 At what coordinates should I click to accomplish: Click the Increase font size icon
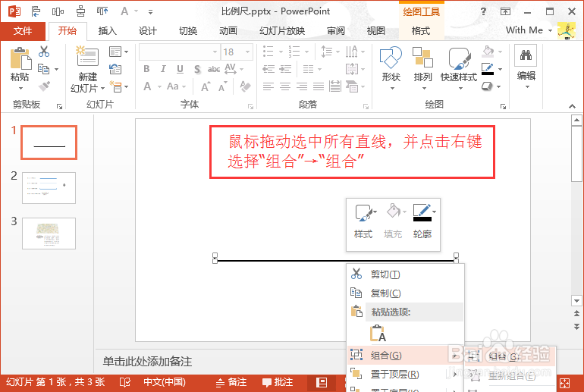(206, 86)
